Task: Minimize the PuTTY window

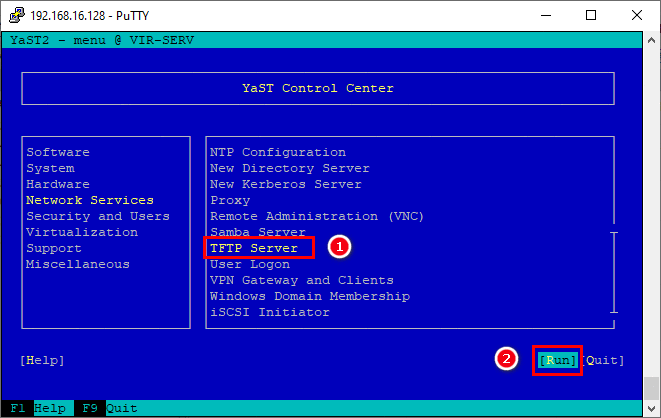Action: [546, 15]
